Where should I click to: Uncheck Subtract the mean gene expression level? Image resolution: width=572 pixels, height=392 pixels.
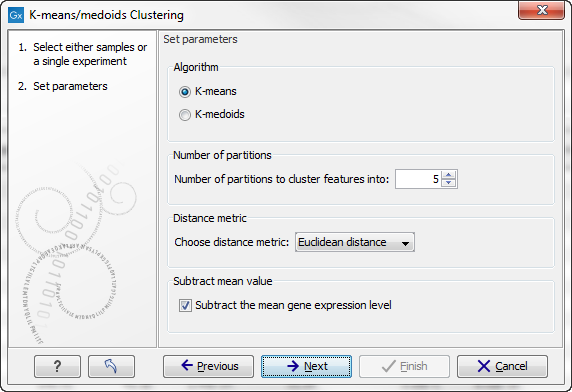[x=185, y=305]
